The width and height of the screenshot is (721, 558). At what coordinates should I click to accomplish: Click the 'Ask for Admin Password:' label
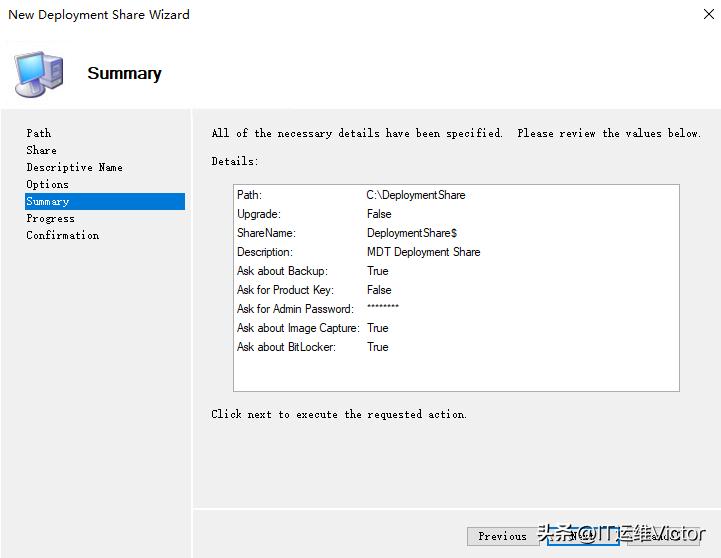click(x=295, y=309)
